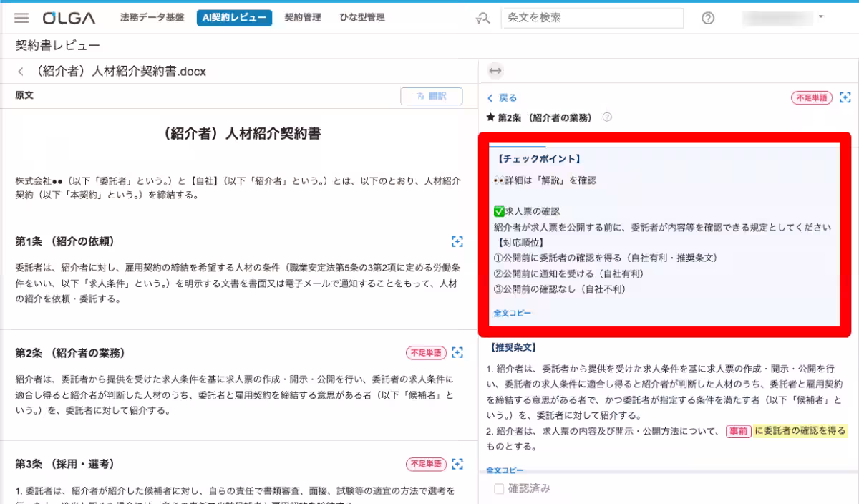This screenshot has height=504, width=859.
Task: Click 全文コピー under チェックポイント
Action: 513,314
